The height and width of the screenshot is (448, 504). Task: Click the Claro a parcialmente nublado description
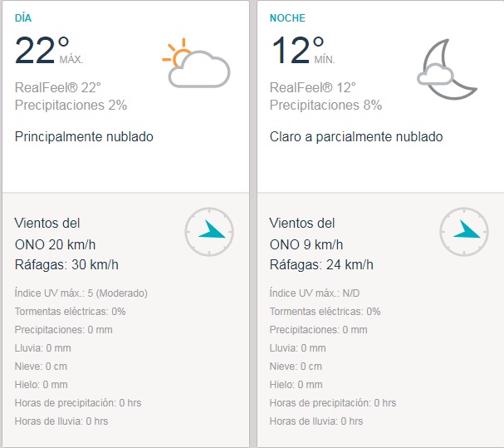click(356, 137)
